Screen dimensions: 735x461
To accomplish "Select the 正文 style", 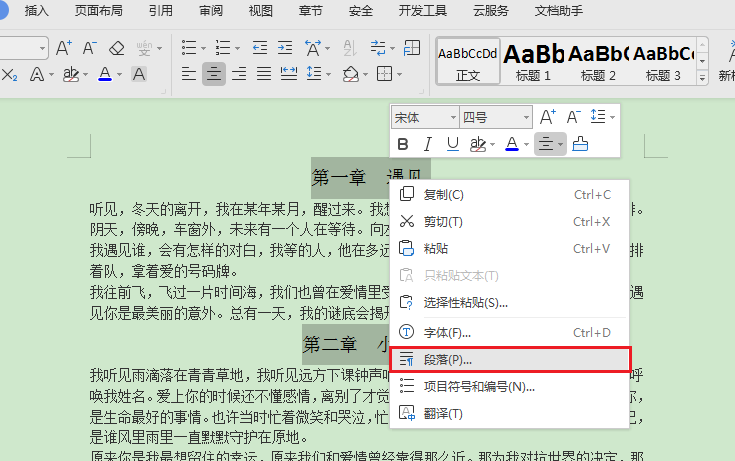I will [x=468, y=62].
